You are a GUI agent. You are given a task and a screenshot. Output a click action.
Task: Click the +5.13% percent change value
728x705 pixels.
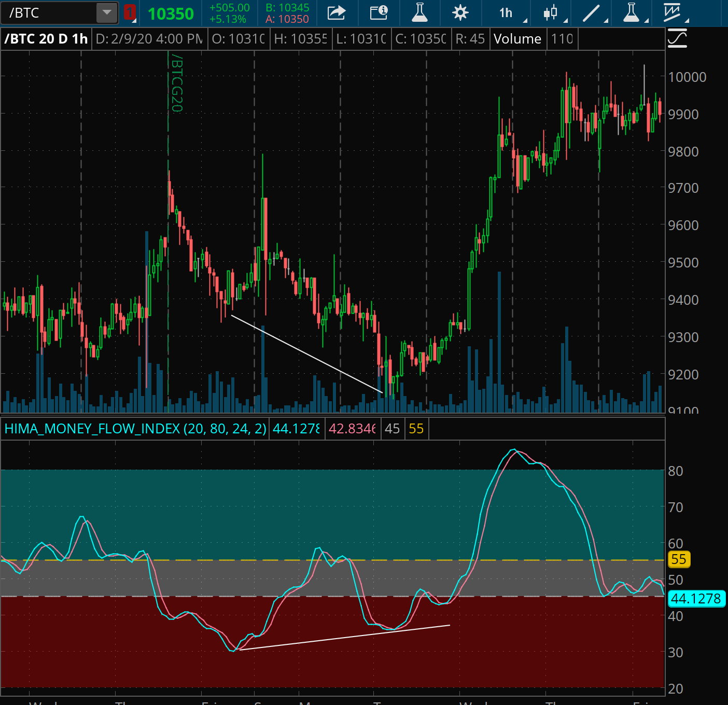point(228,19)
